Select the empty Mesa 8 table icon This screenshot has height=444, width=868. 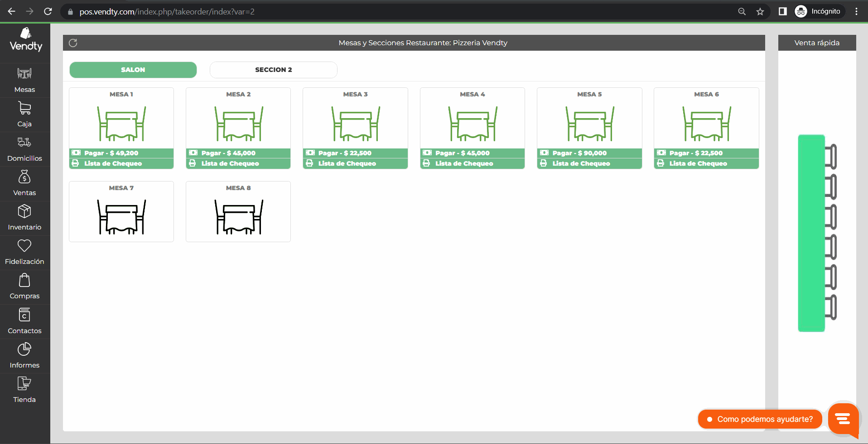coord(238,217)
